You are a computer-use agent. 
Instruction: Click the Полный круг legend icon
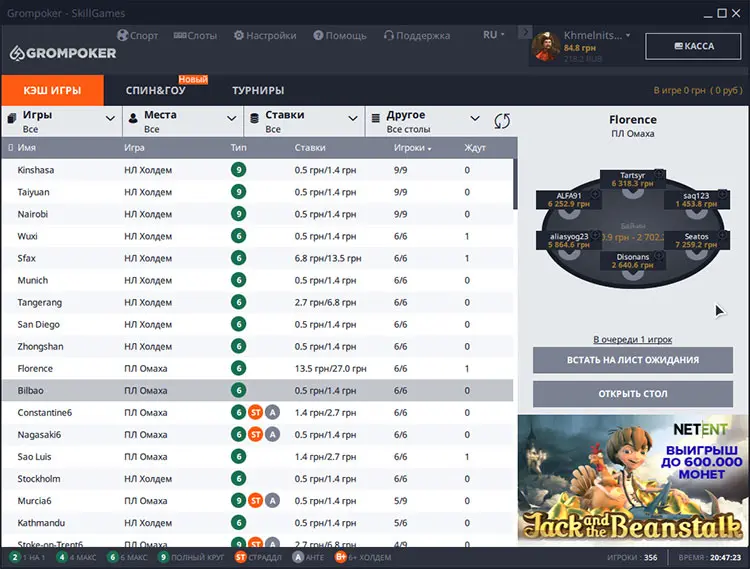click(164, 558)
